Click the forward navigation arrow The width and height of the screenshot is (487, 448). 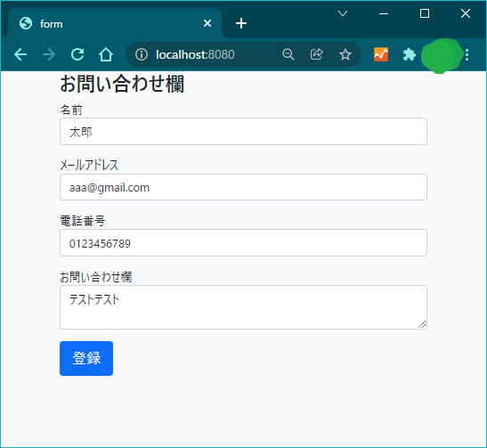click(49, 54)
